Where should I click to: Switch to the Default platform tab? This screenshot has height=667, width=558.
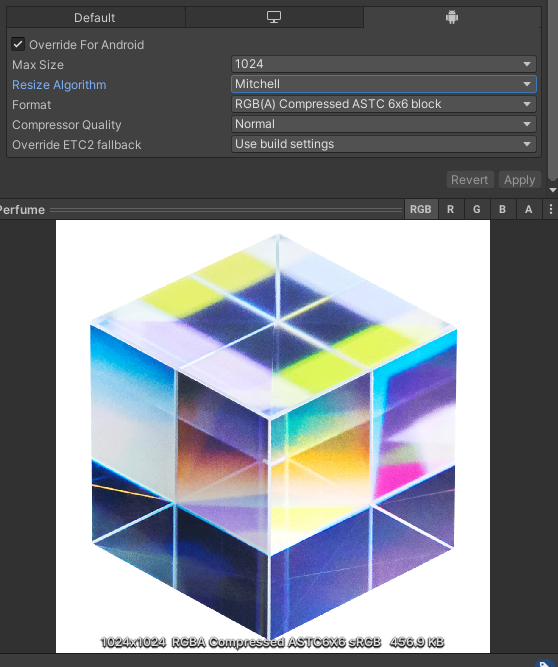95,17
